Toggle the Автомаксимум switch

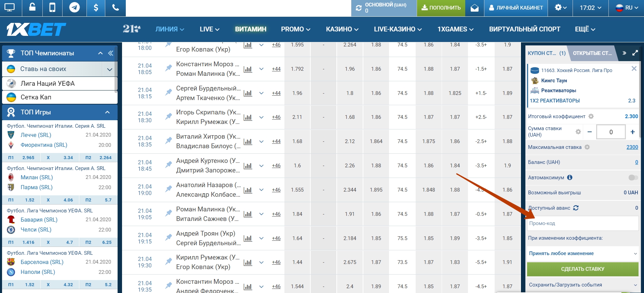pyautogui.click(x=633, y=178)
